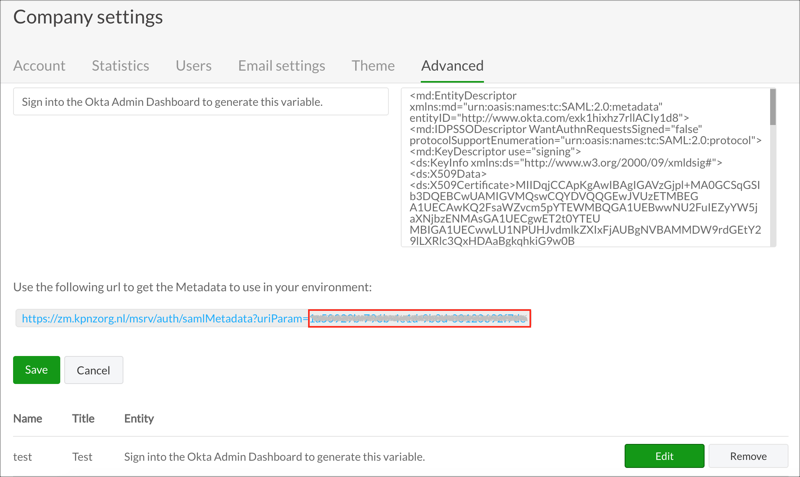Click the Entity column header

click(x=139, y=419)
